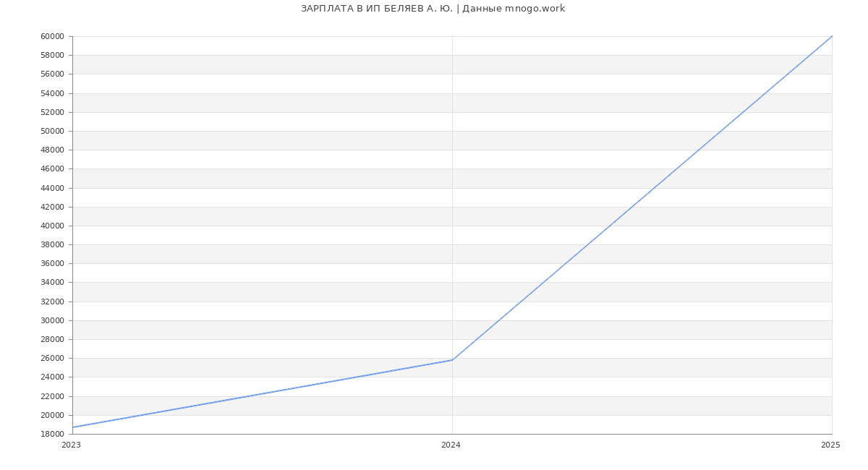The height and width of the screenshot is (470, 868).
Task: Click the 2024 x-axis label
Action: [451, 445]
